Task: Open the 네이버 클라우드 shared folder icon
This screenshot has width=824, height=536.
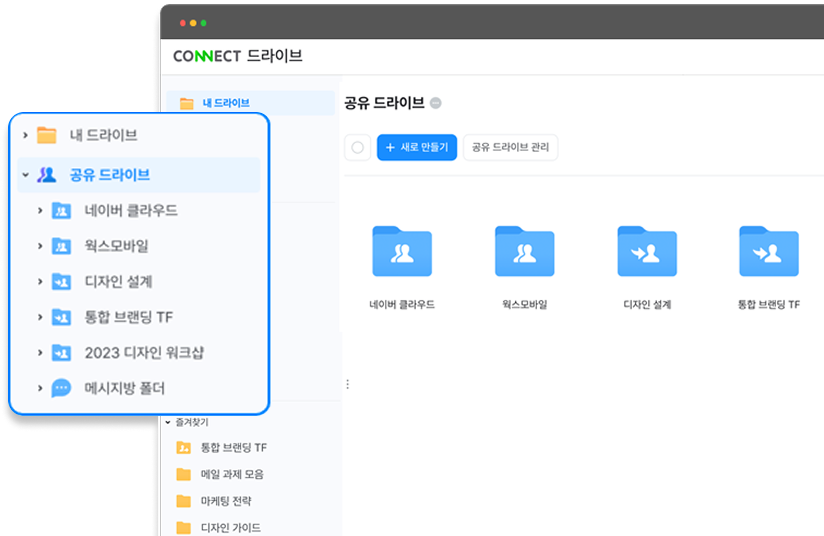Action: (x=402, y=251)
